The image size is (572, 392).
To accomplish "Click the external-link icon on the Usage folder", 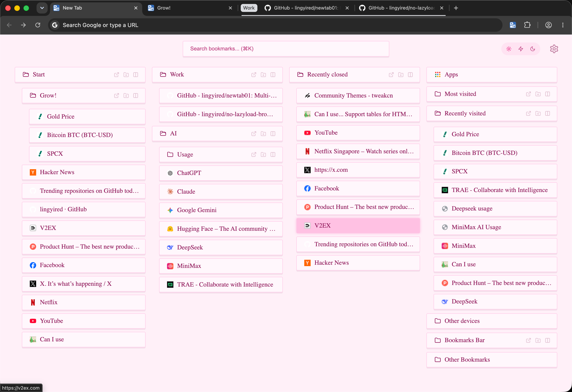I will [254, 154].
